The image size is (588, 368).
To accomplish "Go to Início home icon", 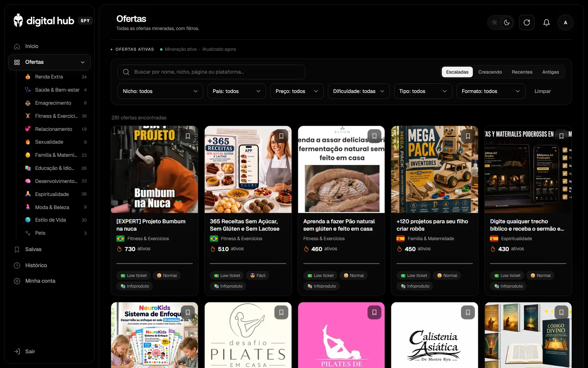I will (17, 46).
